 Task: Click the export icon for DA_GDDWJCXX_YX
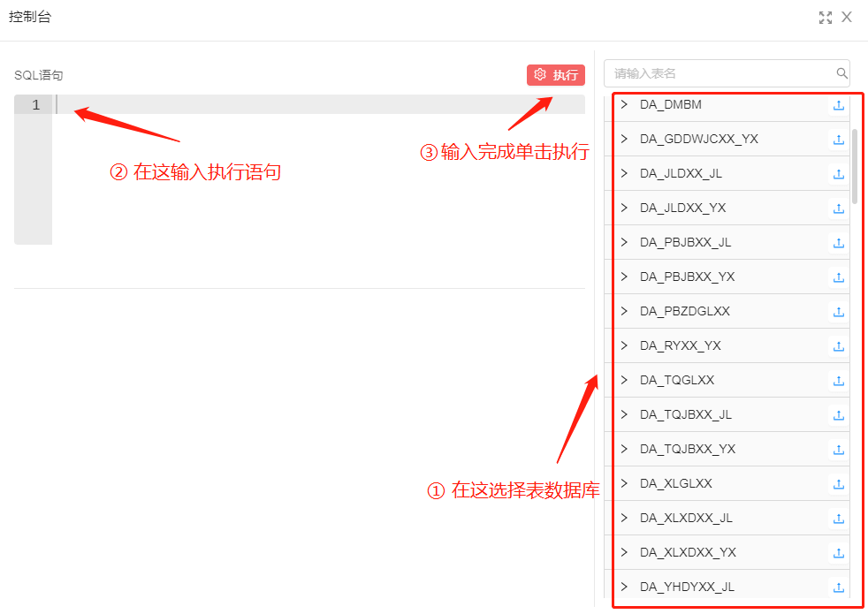(838, 140)
